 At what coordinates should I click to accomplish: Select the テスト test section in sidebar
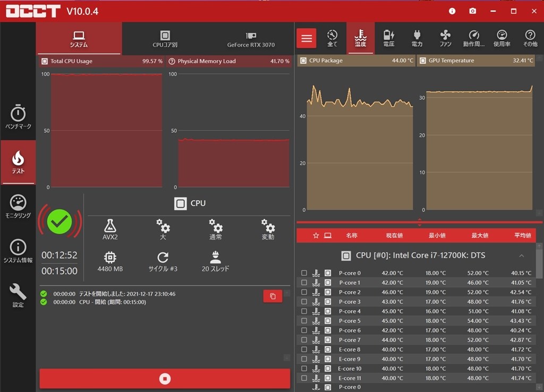click(x=18, y=163)
